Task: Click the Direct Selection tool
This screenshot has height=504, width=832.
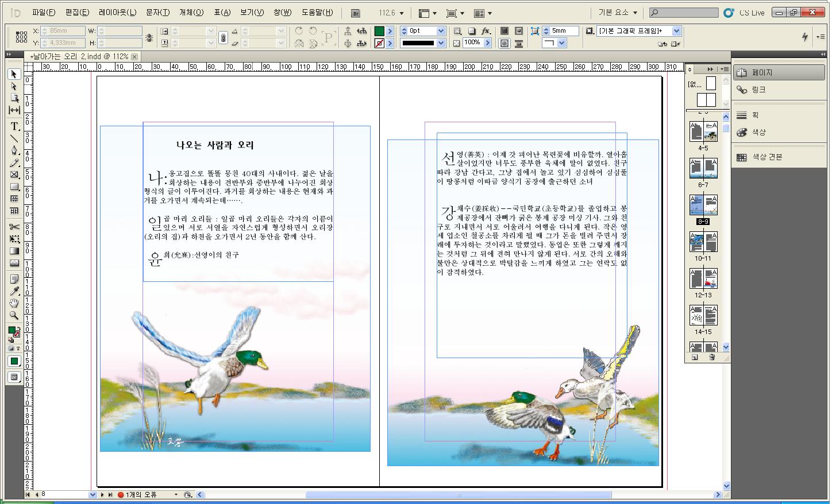Action: pos(14,86)
